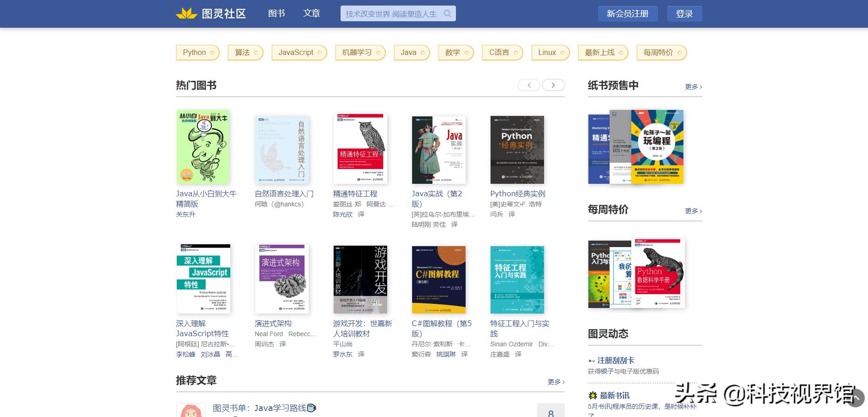
Task: Click translator 周训杰
Action: (x=264, y=344)
